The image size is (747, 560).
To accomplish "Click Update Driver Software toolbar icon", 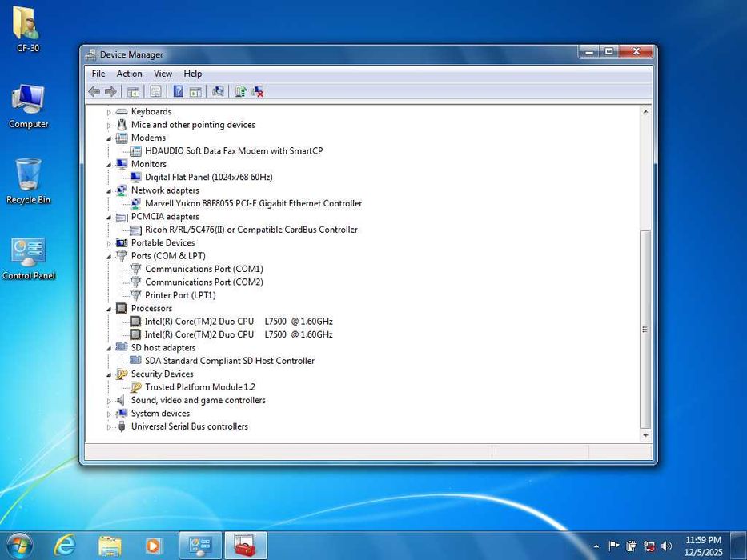I will pos(240,92).
